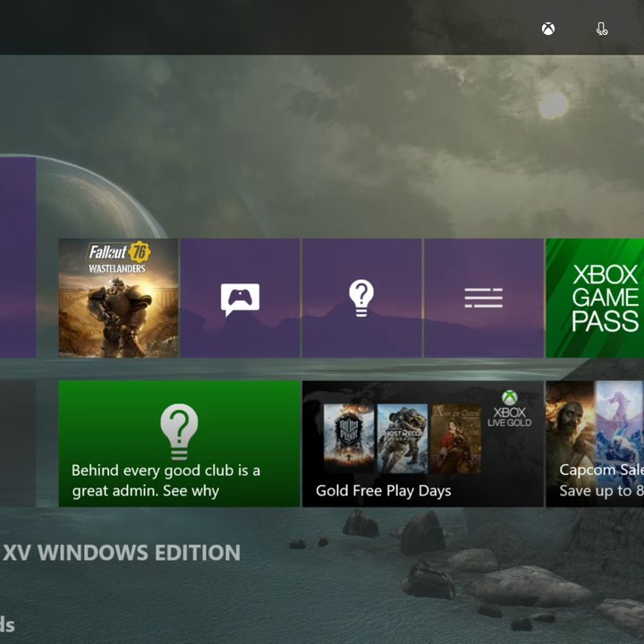Open the club admin tip green tile
This screenshot has height=644, width=644.
179,444
